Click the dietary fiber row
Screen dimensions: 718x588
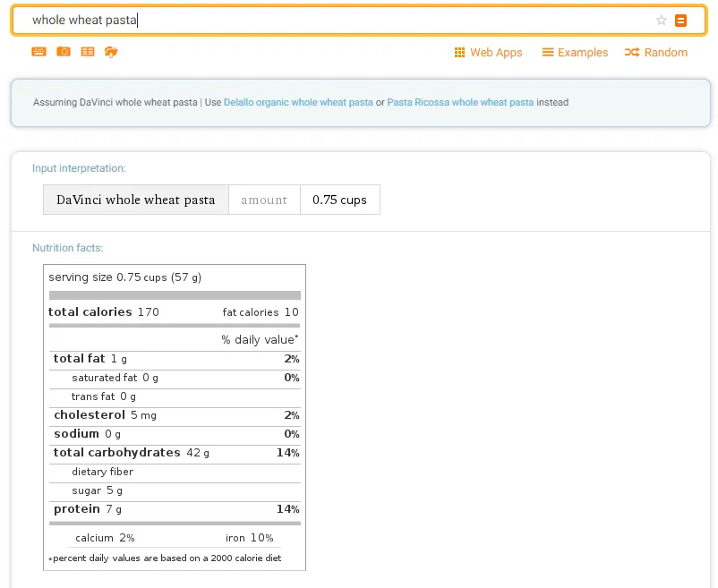pos(175,472)
